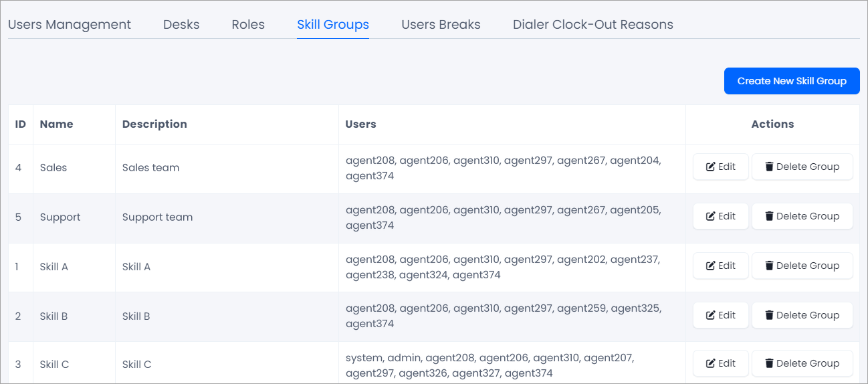Click the users list containing agent259
The width and height of the screenshot is (868, 384).
[504, 316]
